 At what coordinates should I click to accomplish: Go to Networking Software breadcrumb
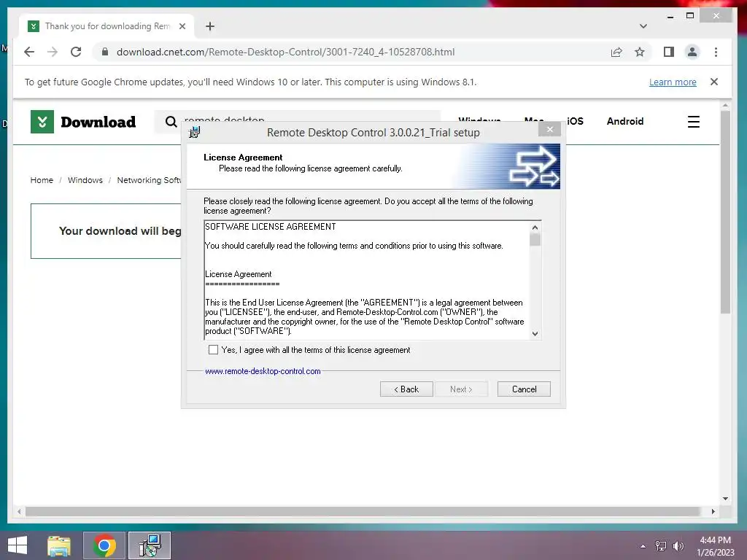click(149, 180)
